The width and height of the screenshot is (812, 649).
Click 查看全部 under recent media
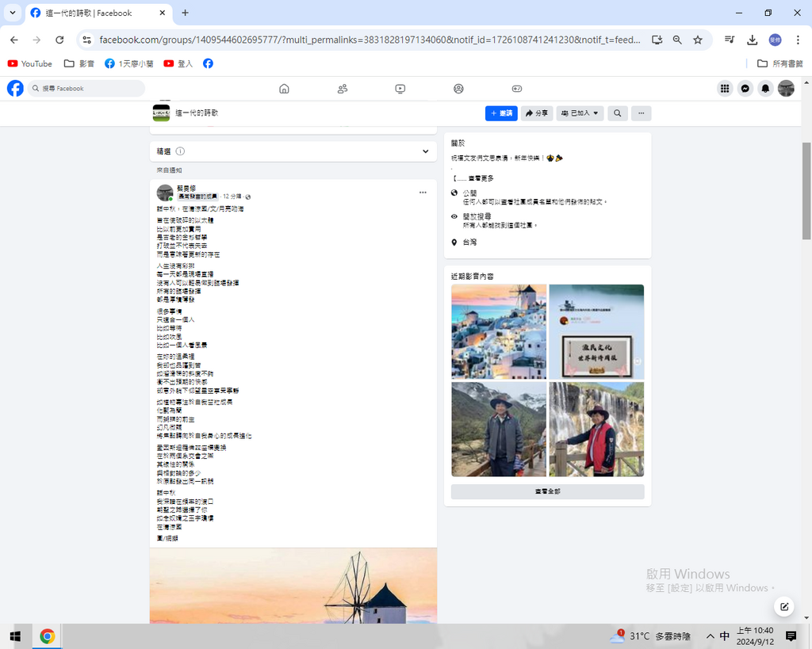tap(547, 492)
